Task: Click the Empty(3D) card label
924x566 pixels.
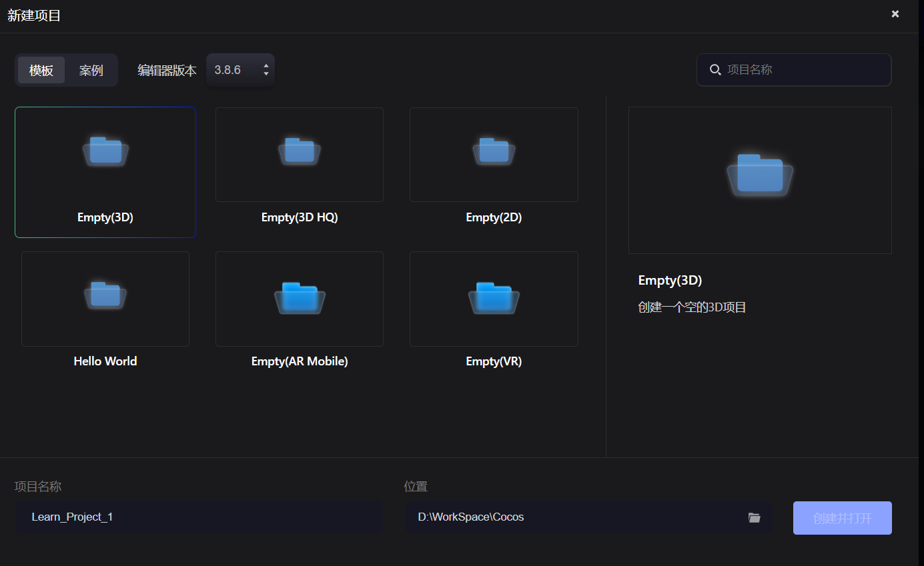Action: (x=105, y=217)
